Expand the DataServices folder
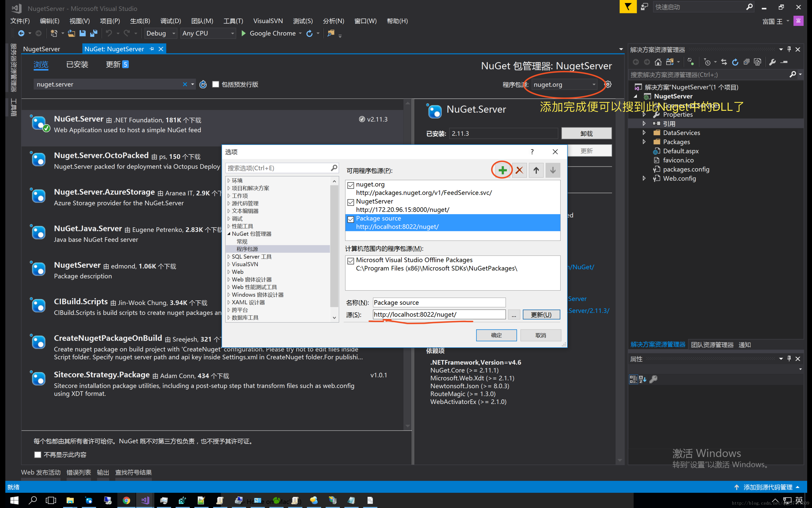Screen dimensions: 812x508 click(x=644, y=132)
